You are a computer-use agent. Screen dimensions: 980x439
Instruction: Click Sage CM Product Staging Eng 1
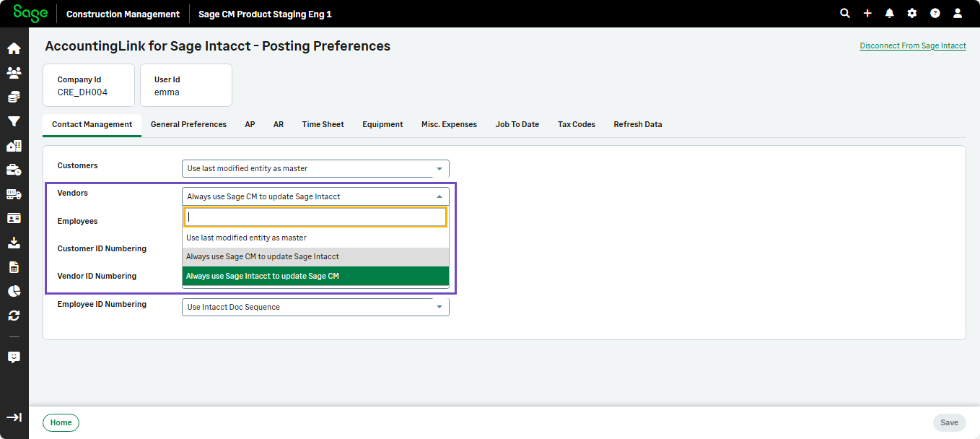(x=265, y=14)
